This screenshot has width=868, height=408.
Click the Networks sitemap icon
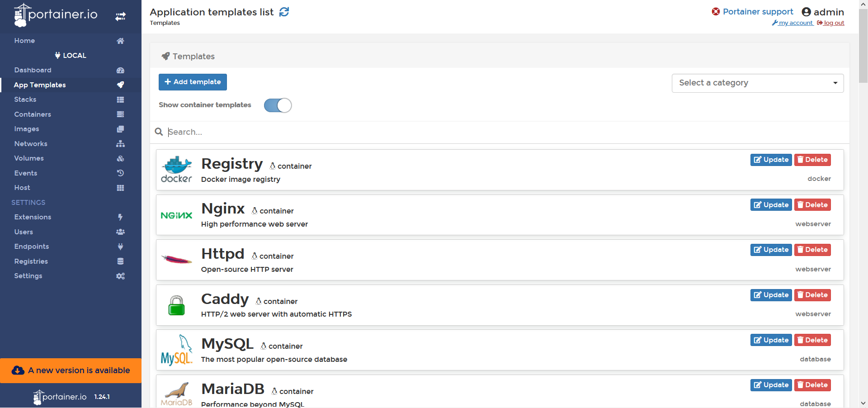(120, 144)
